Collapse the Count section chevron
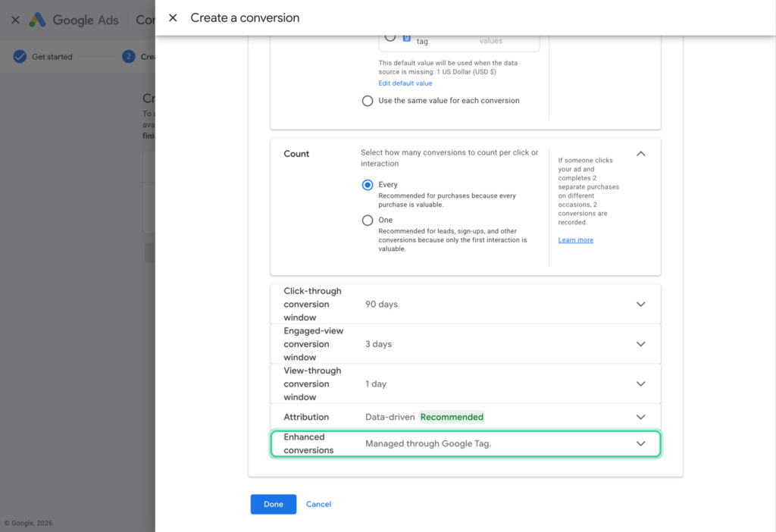776x532 pixels. tap(640, 154)
